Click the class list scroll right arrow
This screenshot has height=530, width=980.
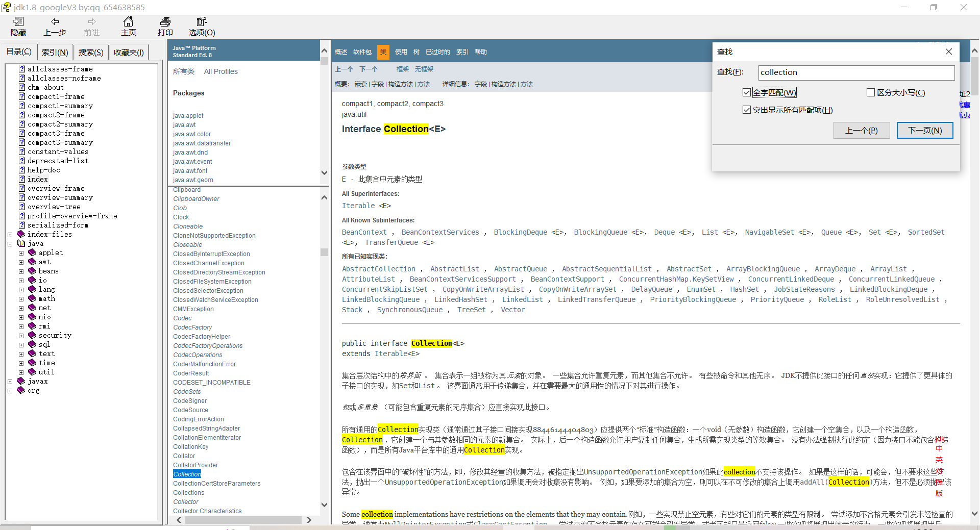[x=309, y=520]
